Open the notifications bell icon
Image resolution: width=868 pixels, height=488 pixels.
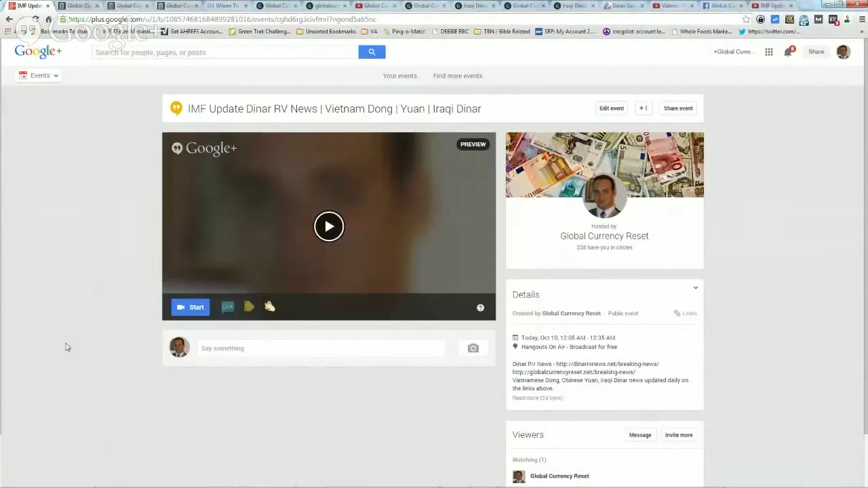tap(789, 52)
